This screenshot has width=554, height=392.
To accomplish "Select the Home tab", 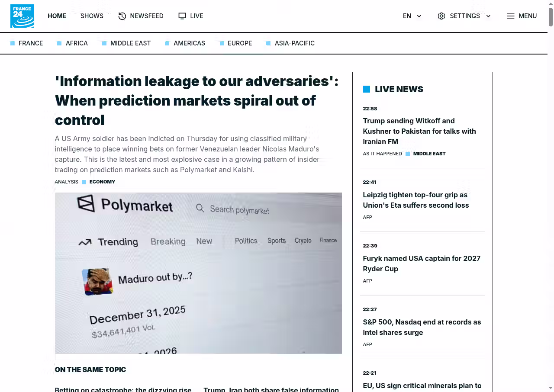I will [x=57, y=16].
